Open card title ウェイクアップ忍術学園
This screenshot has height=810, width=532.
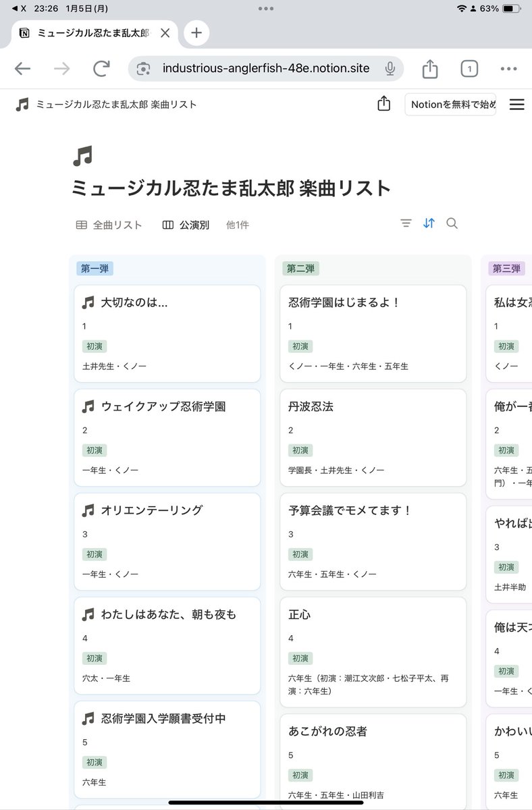(163, 407)
